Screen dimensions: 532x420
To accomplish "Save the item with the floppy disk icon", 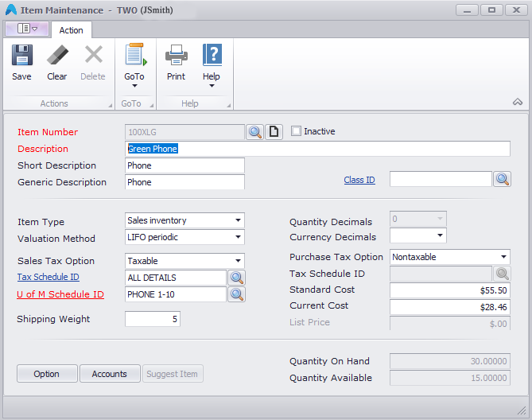I will pos(22,55).
